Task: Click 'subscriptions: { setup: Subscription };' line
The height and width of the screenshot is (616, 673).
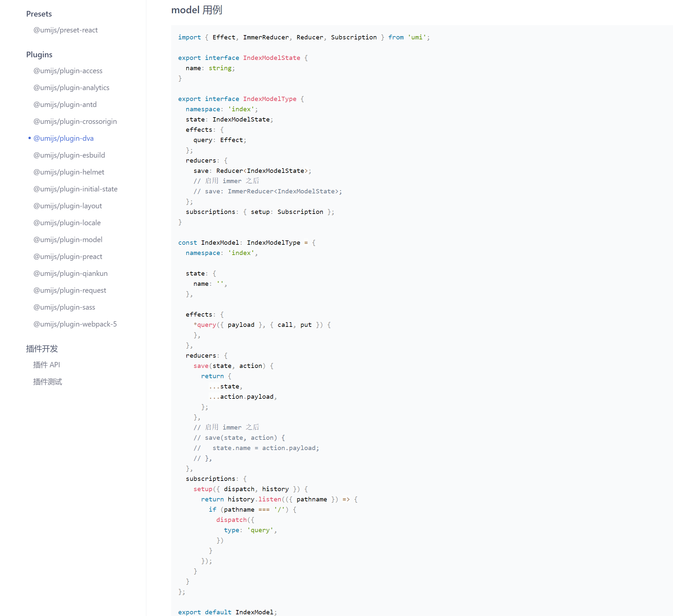Action: (x=260, y=212)
